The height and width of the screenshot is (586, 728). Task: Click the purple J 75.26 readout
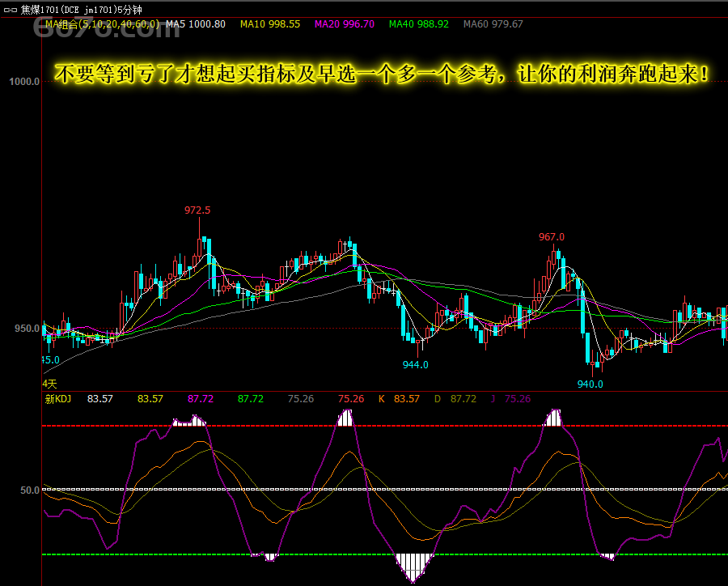click(510, 399)
